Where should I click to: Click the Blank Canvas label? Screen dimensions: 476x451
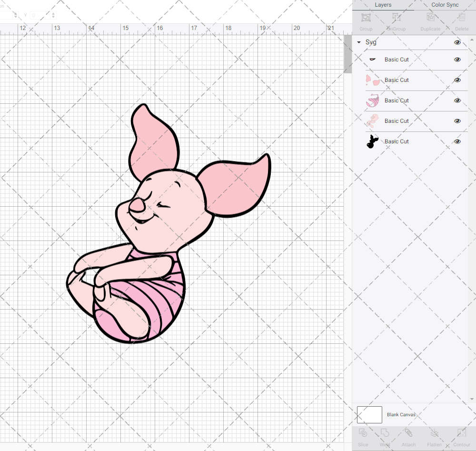point(401,414)
